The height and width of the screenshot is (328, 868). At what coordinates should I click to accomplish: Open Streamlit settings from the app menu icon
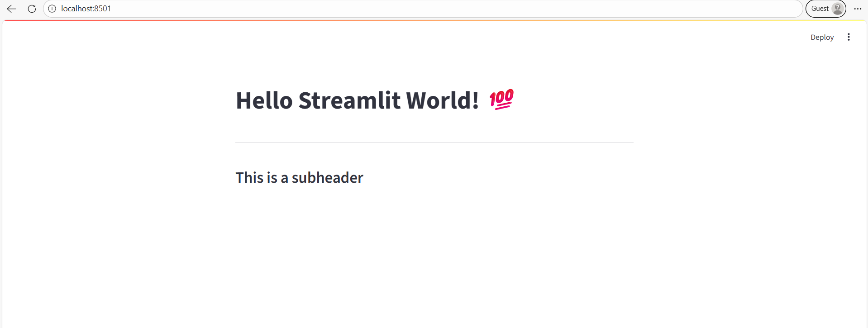849,37
